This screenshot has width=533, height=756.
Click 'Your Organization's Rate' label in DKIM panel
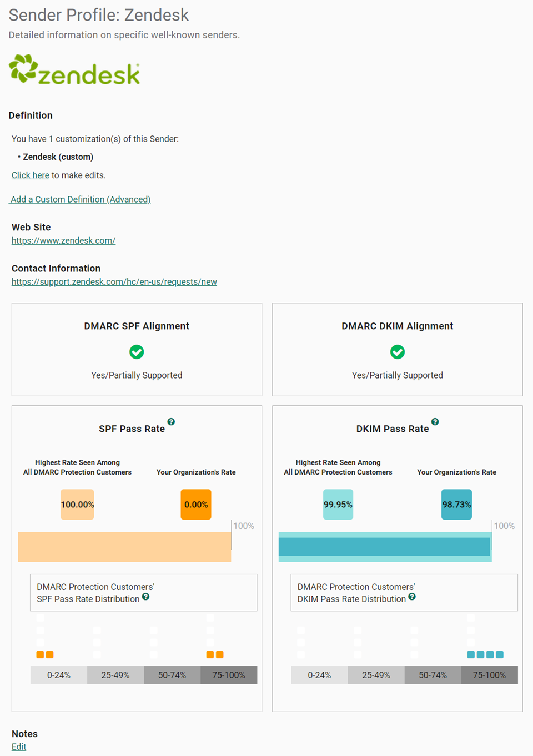(457, 472)
